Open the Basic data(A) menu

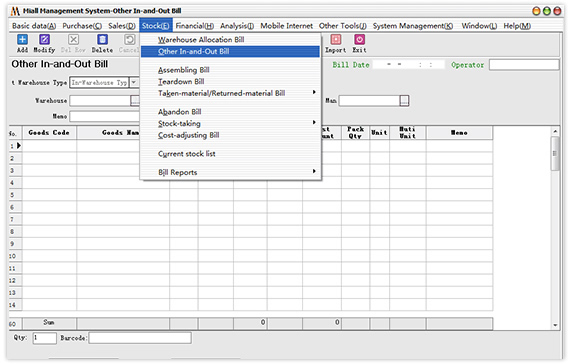34,26
